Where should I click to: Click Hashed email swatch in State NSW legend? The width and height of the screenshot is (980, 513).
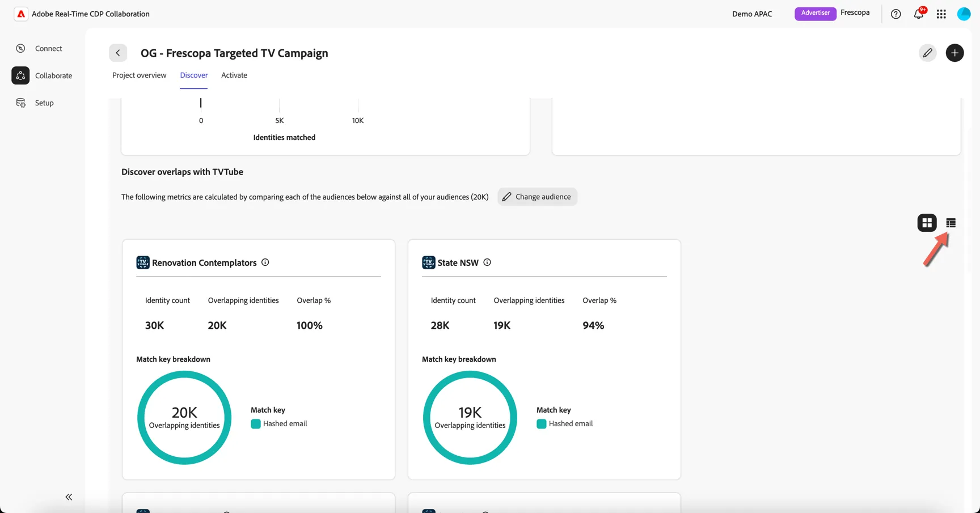tap(542, 424)
